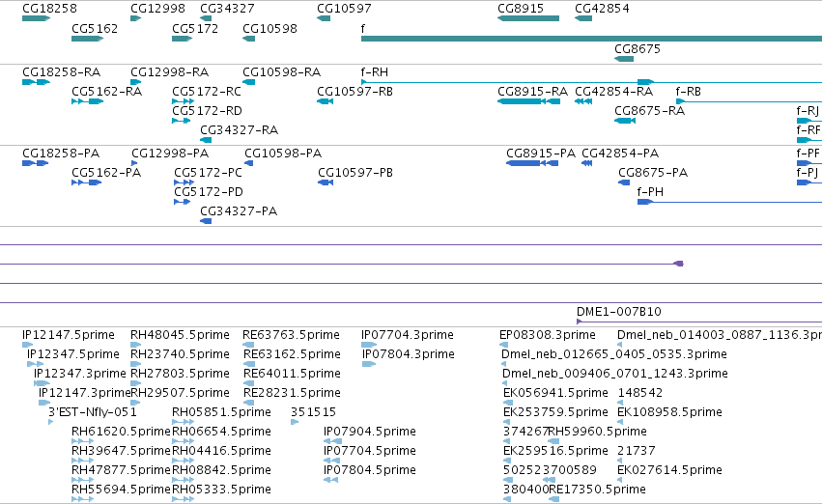Click transcript CG10598-RA
The height and width of the screenshot is (504, 822).
point(281,71)
